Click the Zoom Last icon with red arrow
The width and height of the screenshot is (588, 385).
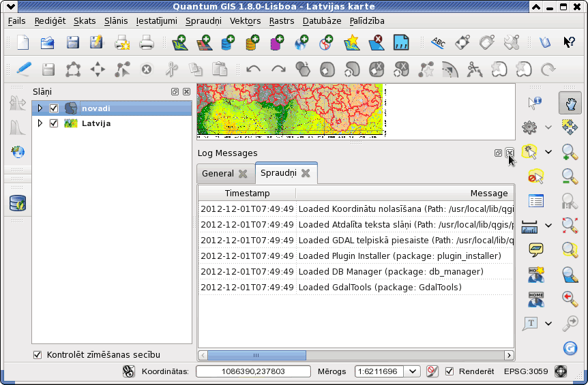tap(570, 298)
